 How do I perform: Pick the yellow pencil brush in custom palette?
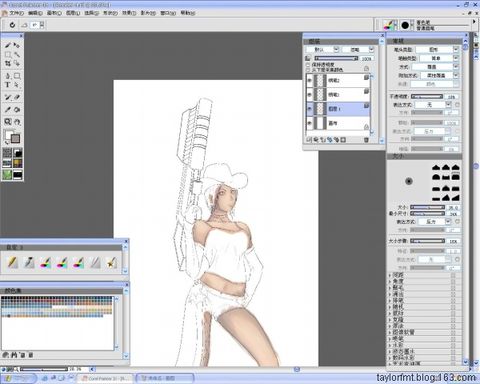[12, 263]
